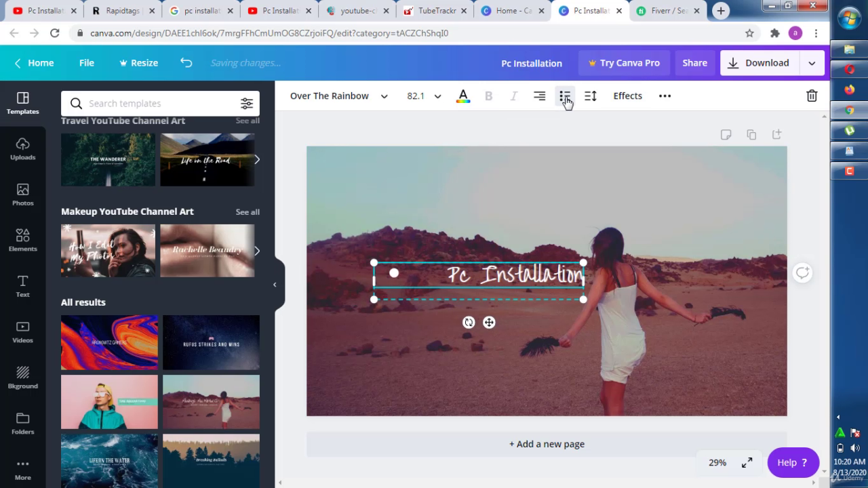Add notes to the page

(726, 134)
